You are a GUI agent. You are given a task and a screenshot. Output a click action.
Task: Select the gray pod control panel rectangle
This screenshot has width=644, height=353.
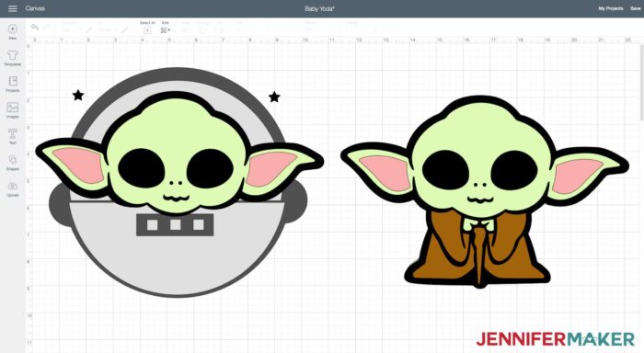(175, 224)
